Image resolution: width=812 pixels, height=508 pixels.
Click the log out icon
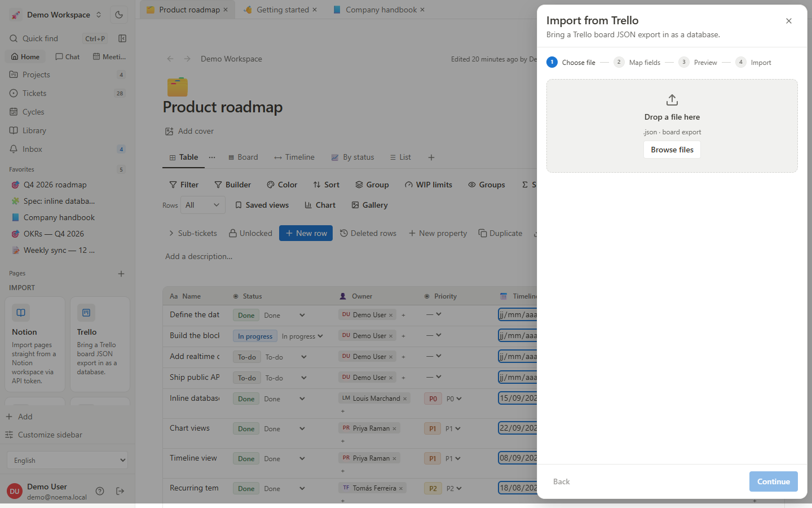coord(120,491)
